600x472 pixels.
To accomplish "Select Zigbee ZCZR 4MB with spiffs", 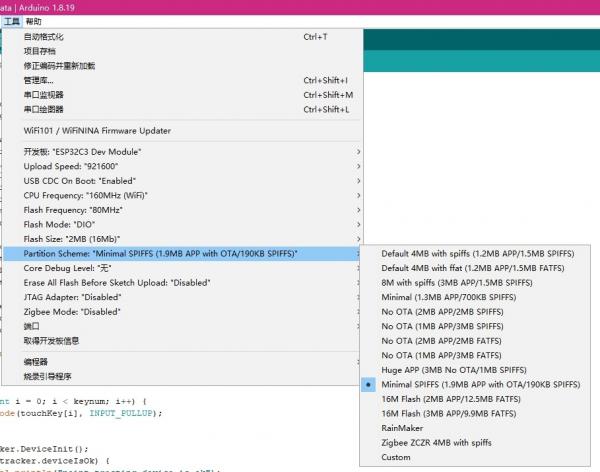I will [x=475, y=443].
